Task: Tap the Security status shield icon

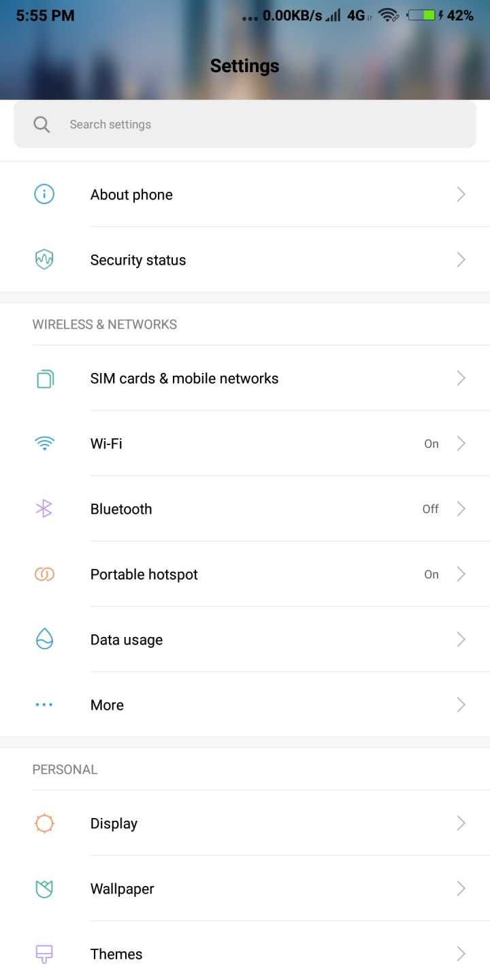Action: pyautogui.click(x=44, y=259)
